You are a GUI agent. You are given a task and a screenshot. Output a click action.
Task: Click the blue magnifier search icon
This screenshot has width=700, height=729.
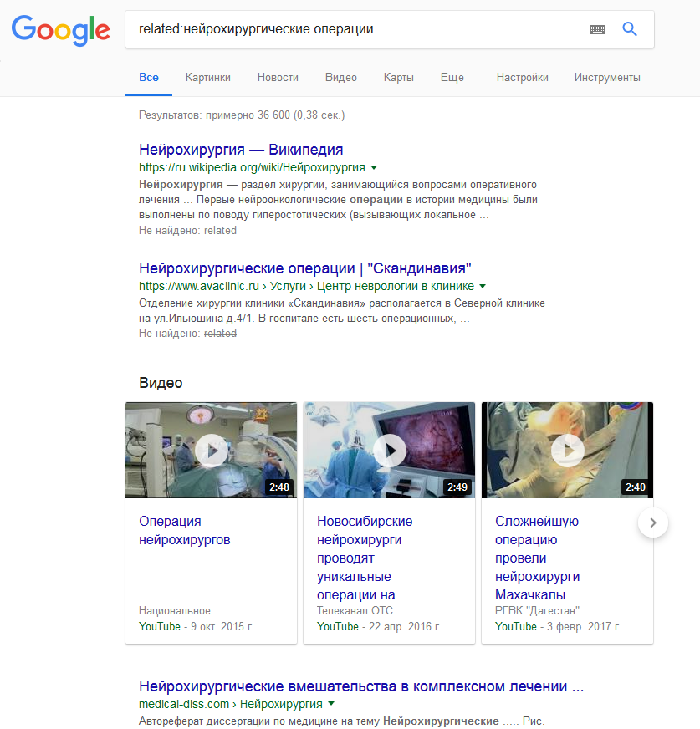(x=629, y=29)
